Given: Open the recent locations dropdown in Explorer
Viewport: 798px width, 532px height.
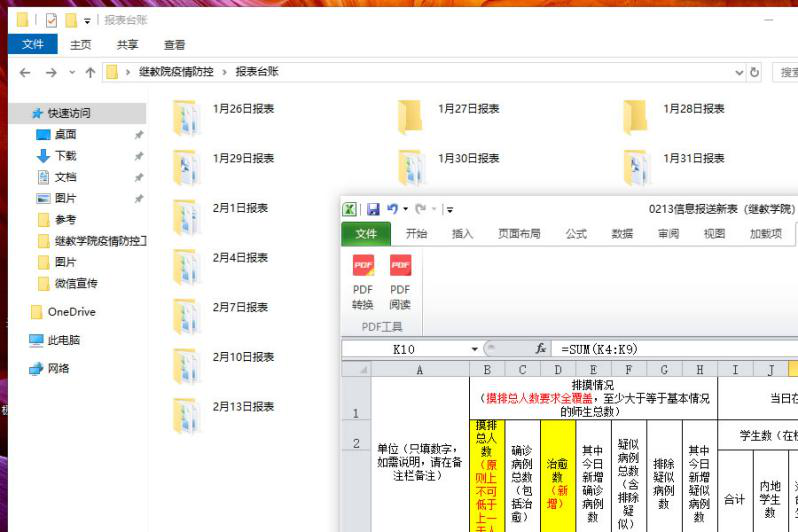Looking at the screenshot, I should coord(71,73).
